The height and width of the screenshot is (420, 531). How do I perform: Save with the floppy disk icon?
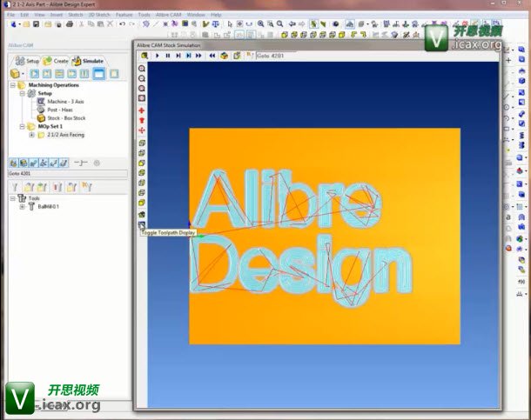[x=37, y=24]
